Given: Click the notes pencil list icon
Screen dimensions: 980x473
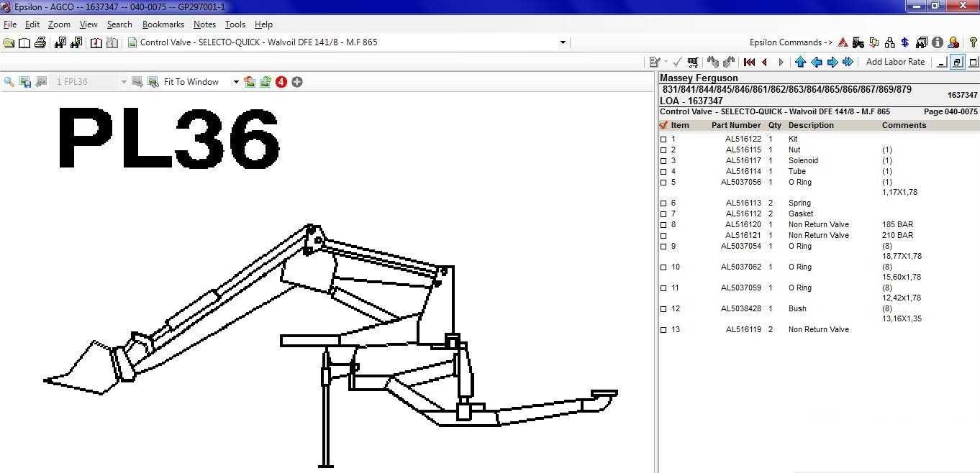Looking at the screenshot, I should click(654, 62).
